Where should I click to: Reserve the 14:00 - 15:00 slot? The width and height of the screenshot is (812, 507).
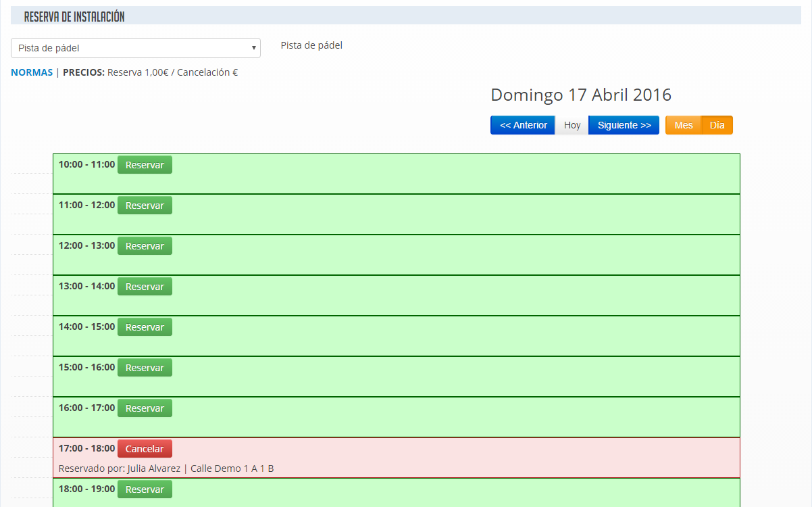point(145,327)
